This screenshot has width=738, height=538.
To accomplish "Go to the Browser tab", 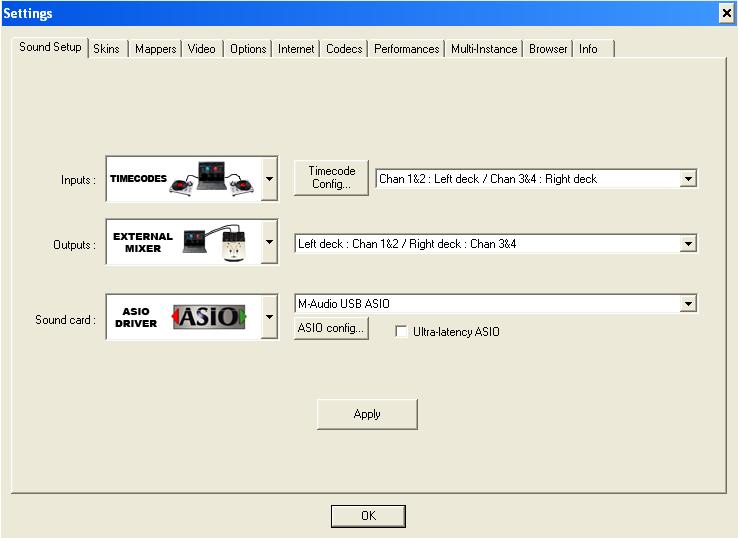I will (x=548, y=49).
